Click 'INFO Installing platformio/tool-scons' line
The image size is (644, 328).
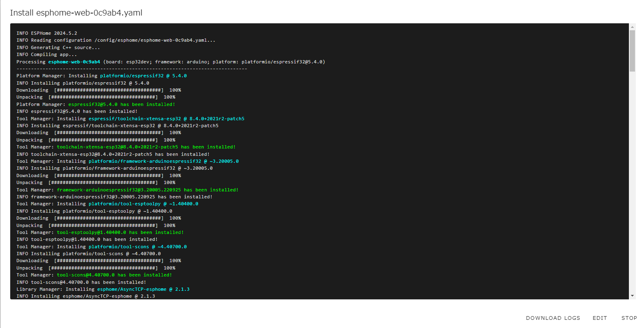pos(89,254)
